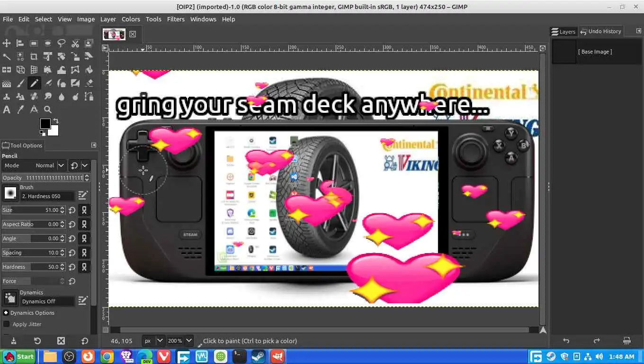Swap foreground and background colors

(x=55, y=121)
